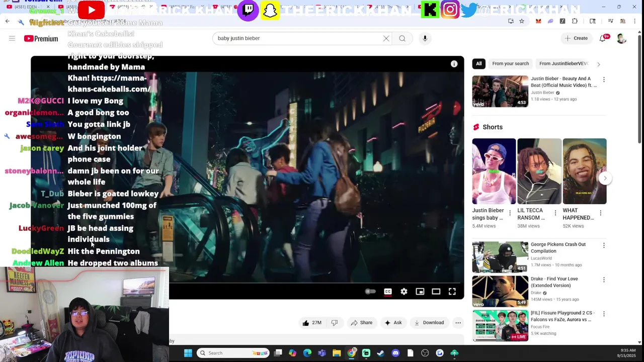Select the From JustinBieberVEVO chip
Screen dimensions: 644x362
click(563, 64)
